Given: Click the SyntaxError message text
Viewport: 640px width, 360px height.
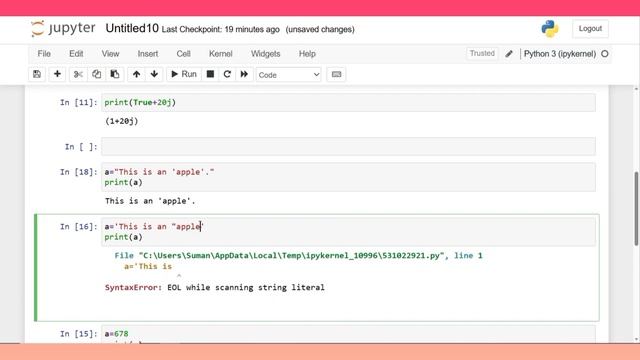Looking at the screenshot, I should [x=215, y=287].
